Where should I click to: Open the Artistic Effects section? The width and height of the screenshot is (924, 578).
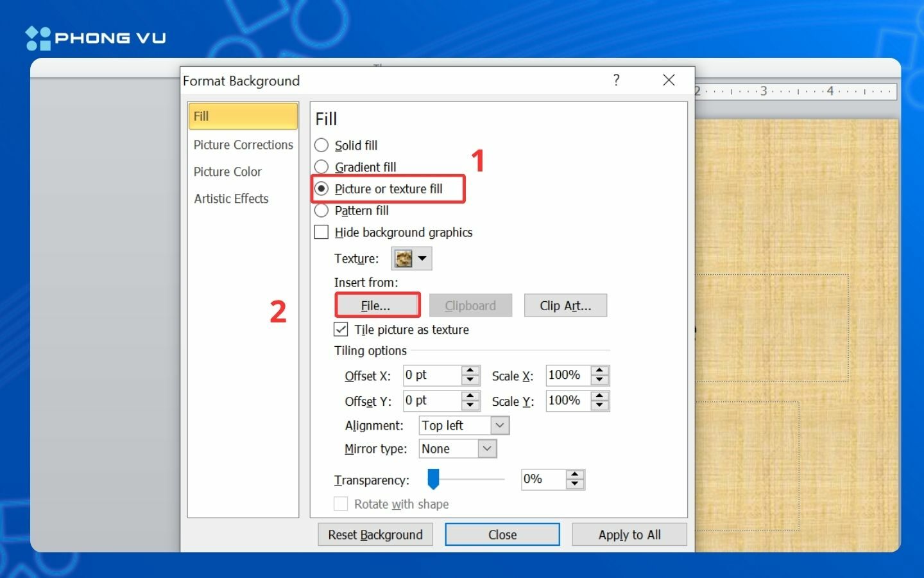231,198
